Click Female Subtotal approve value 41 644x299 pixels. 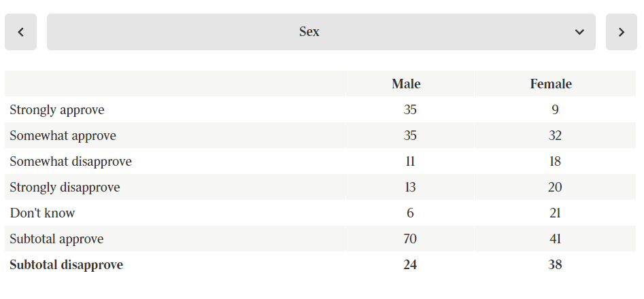pos(555,239)
